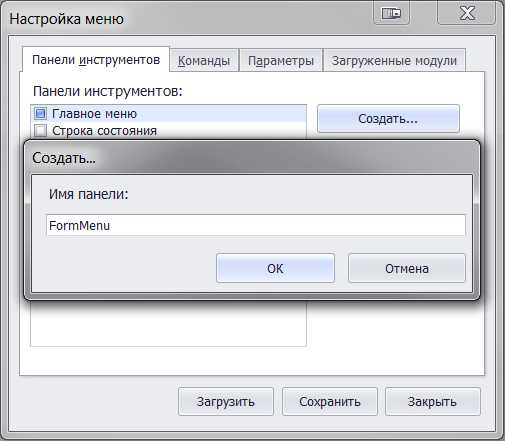The height and width of the screenshot is (441, 505).
Task: Select the Главное меню list entry text
Action: tap(94, 114)
